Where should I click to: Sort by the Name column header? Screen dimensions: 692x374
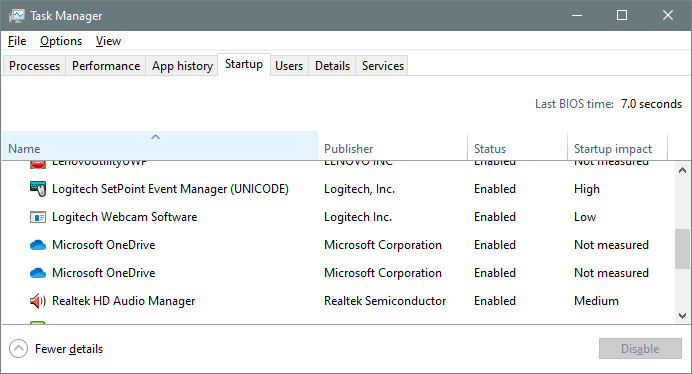tap(160, 146)
